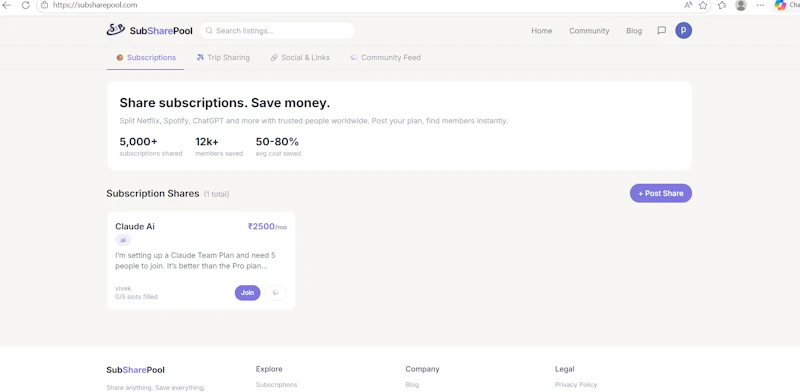Open the browser profile avatar
Viewport: 800px width, 392px height.
tap(741, 5)
